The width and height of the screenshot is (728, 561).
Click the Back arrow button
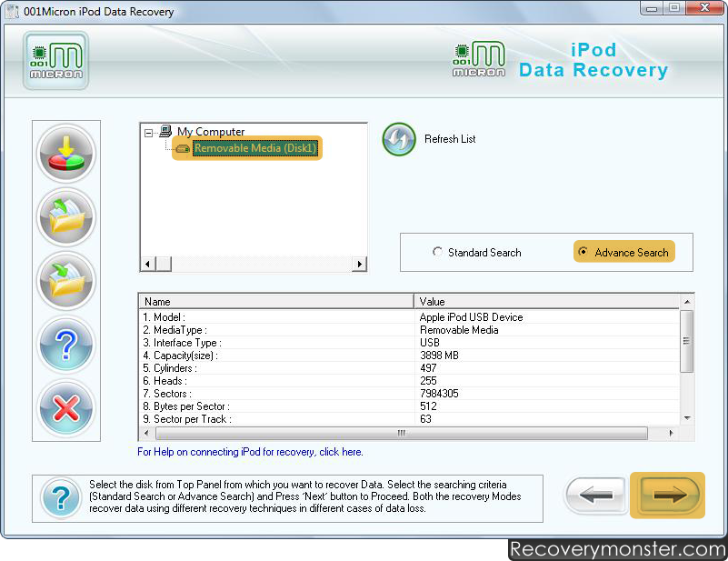pos(595,495)
